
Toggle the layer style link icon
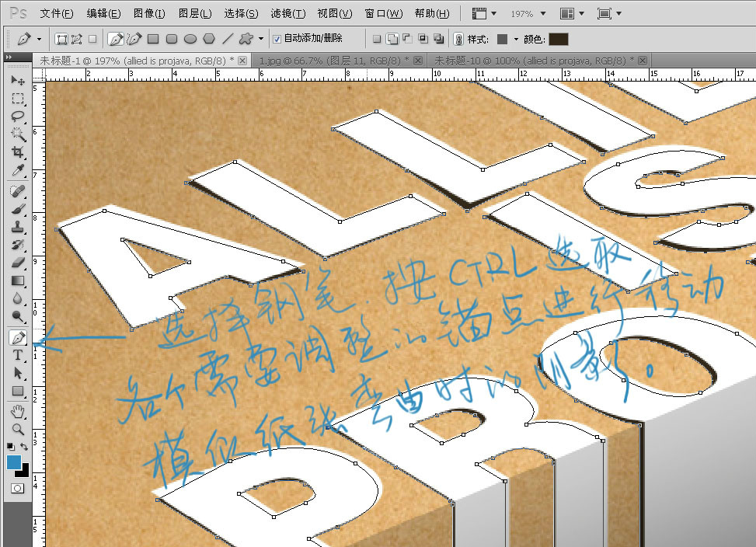point(458,39)
